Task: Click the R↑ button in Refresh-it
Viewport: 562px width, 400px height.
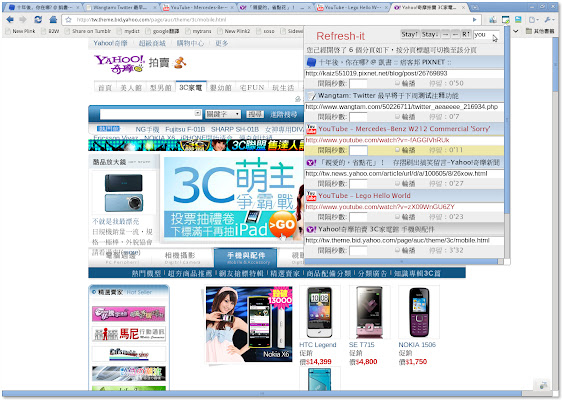Action: point(466,34)
